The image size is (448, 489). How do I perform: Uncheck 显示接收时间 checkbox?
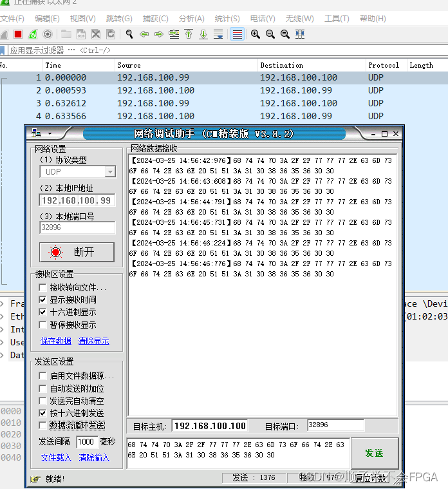pyautogui.click(x=42, y=300)
